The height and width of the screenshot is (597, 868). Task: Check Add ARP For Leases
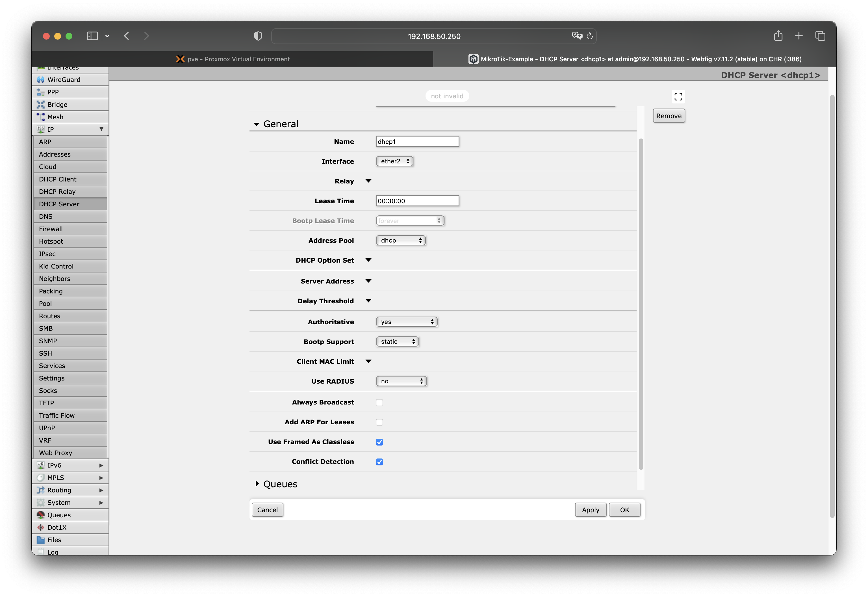[379, 422]
